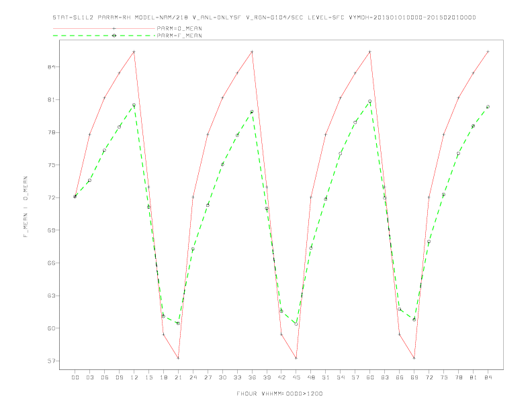Screen dimensions: 532x411
Task: Click x-axis tick label 33
Action: coord(237,377)
